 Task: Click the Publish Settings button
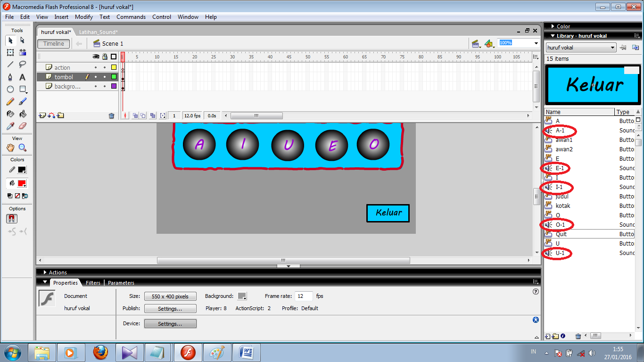[x=170, y=309]
